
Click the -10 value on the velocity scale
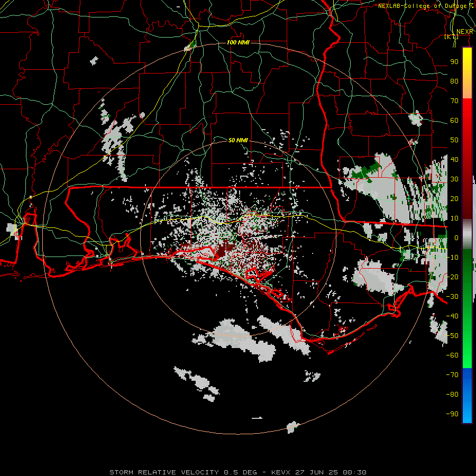tap(452, 258)
